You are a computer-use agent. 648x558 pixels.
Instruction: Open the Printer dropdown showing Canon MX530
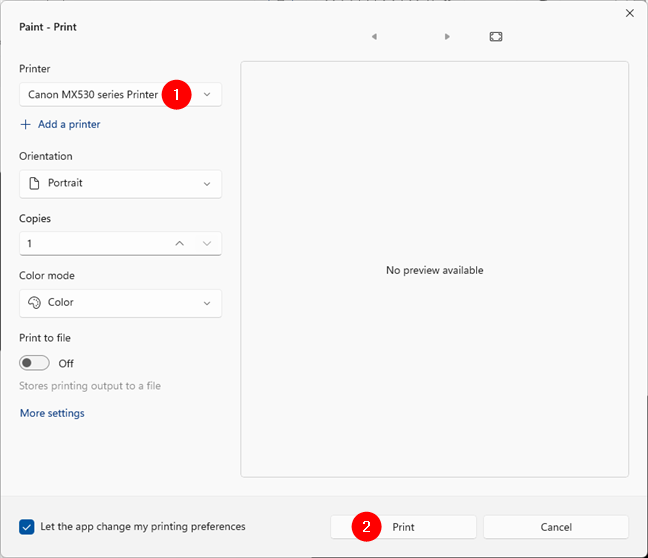tap(120, 95)
